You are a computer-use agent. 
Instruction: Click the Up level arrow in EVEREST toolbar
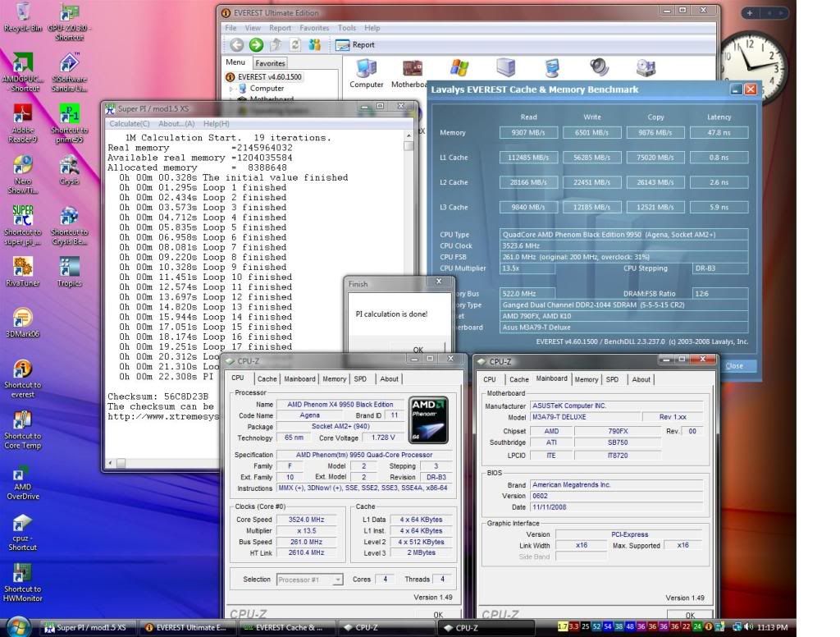pos(276,45)
